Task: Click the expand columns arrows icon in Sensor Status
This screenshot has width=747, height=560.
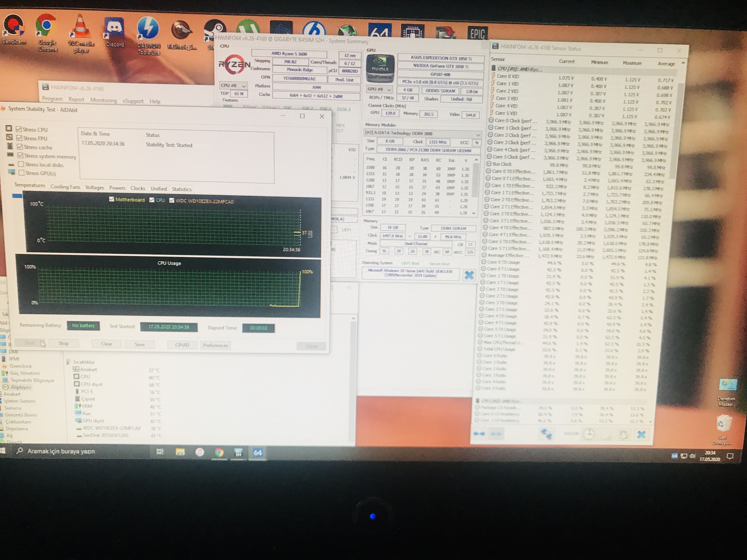Action: (x=479, y=434)
